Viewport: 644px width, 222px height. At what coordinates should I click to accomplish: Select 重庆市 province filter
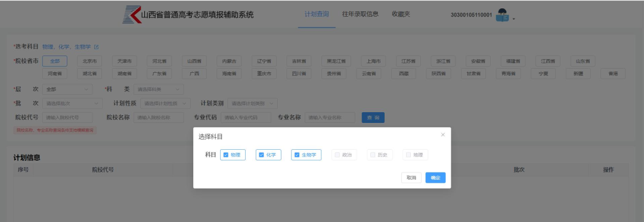tap(264, 73)
